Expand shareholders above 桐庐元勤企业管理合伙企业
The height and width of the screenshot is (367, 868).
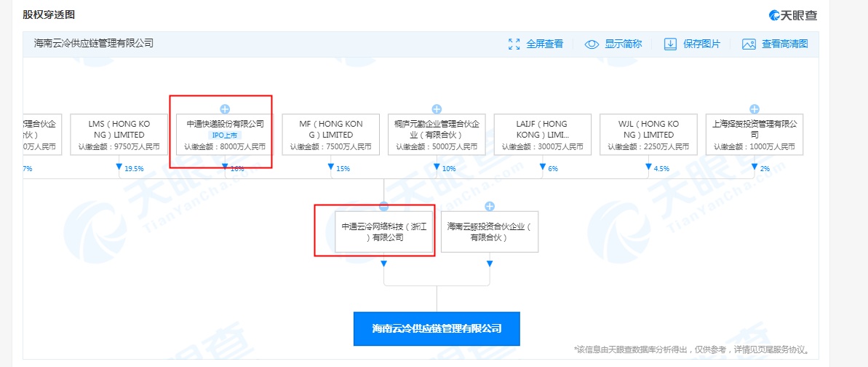click(437, 108)
